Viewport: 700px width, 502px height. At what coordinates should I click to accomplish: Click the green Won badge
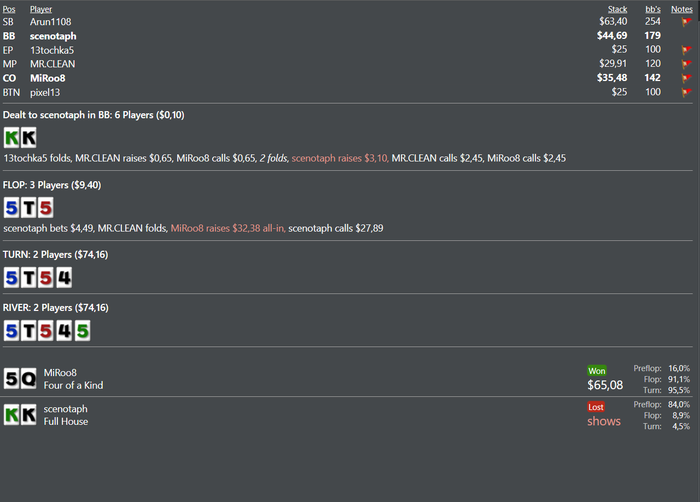click(x=597, y=371)
